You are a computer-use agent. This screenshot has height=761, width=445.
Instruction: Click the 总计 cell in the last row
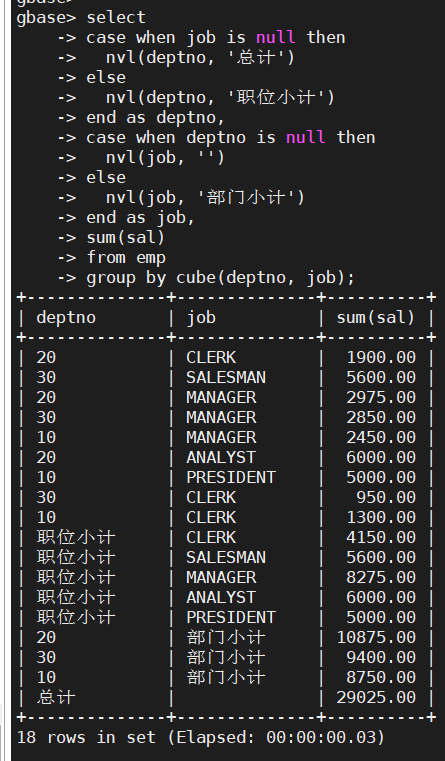[56, 697]
